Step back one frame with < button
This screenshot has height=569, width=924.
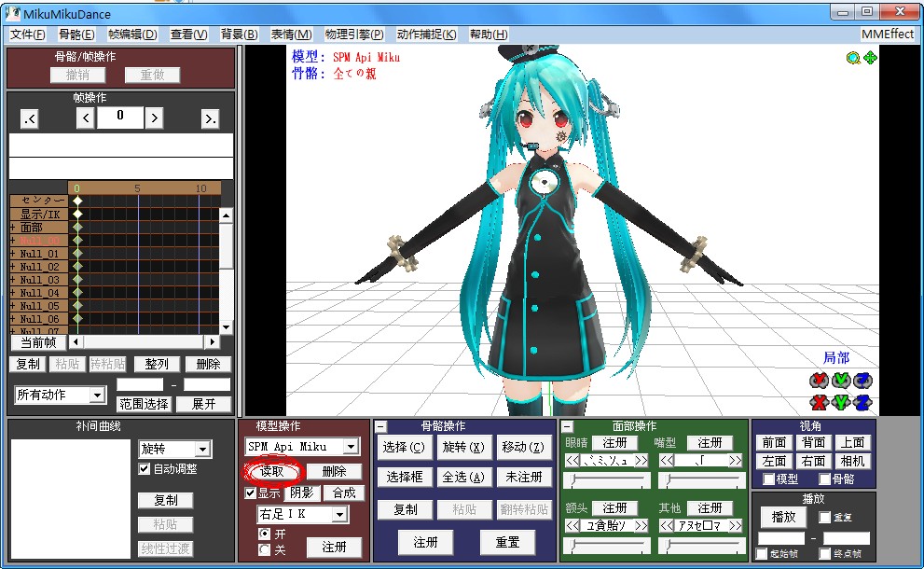(86, 118)
